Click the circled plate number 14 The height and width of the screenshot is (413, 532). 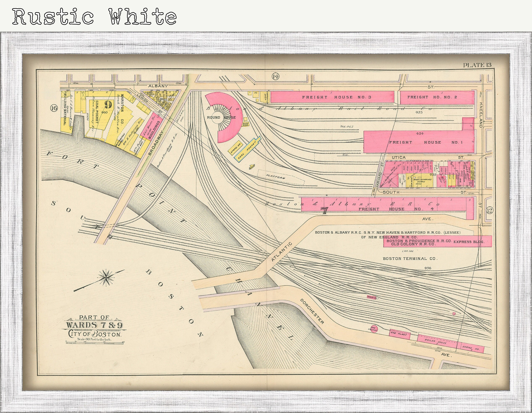(x=275, y=77)
